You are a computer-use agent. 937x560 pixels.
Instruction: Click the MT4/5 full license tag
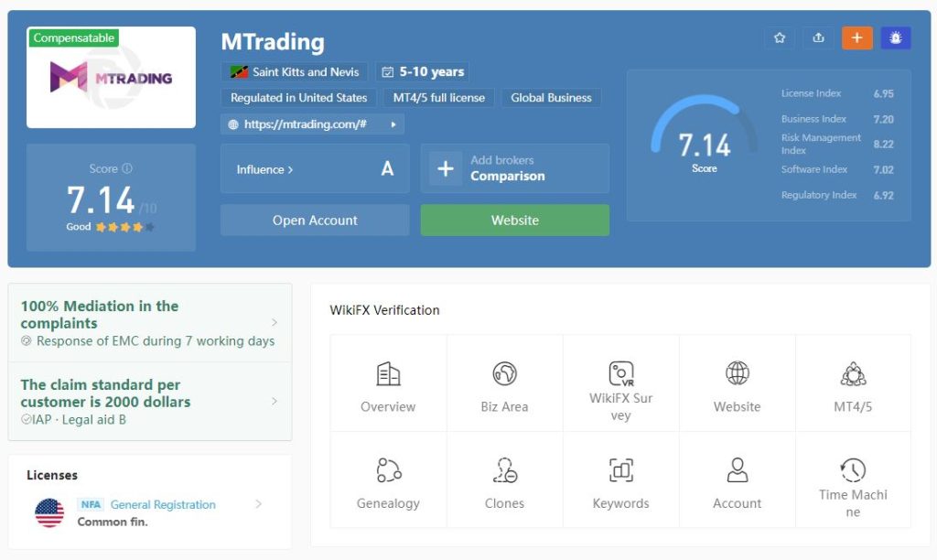(x=439, y=97)
